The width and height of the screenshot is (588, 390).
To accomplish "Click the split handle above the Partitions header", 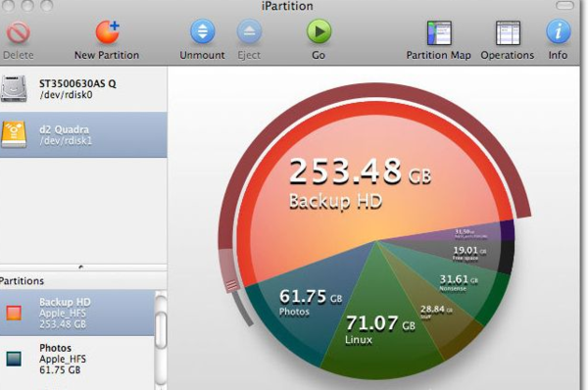I will click(81, 267).
